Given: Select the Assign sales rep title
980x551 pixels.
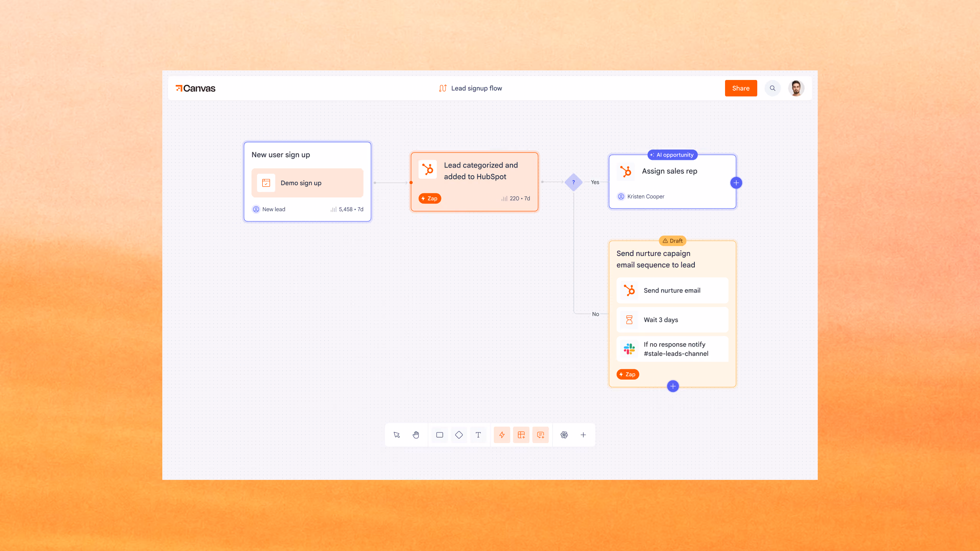Looking at the screenshot, I should [x=670, y=171].
